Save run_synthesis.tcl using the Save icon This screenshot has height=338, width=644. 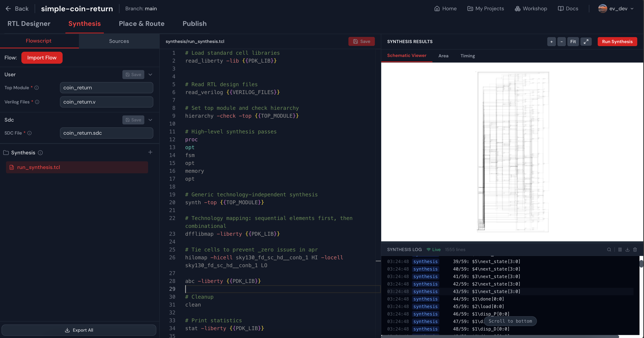tap(361, 41)
